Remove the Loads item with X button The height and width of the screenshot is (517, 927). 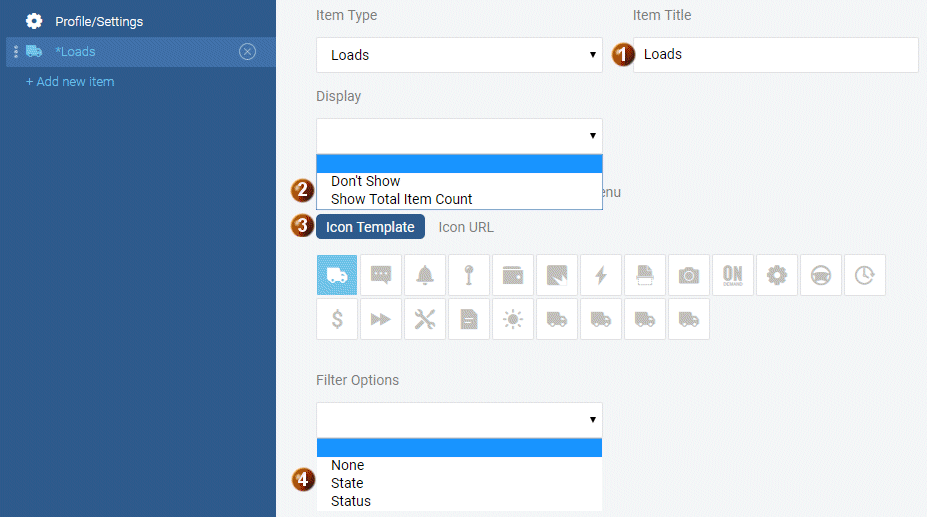tap(248, 52)
